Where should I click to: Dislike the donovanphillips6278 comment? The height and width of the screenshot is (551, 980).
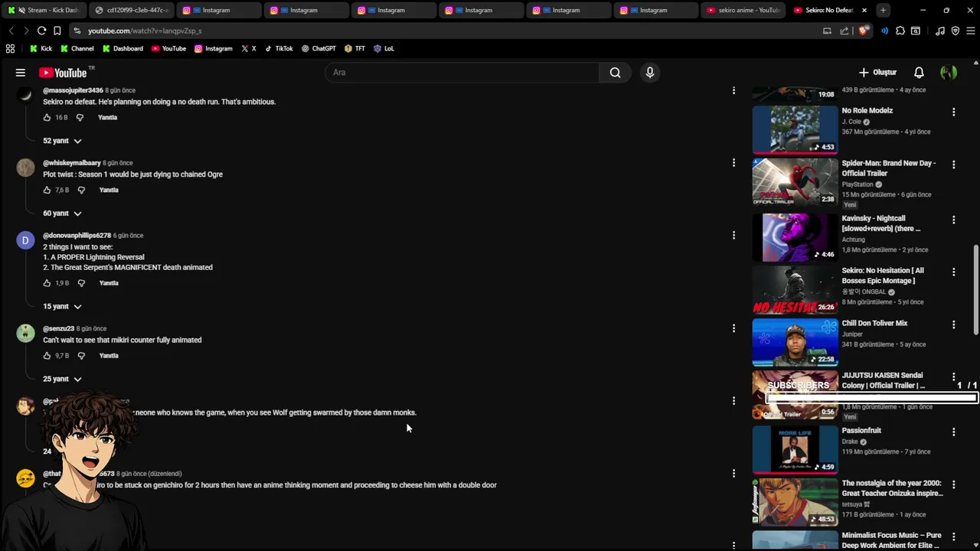(x=81, y=283)
